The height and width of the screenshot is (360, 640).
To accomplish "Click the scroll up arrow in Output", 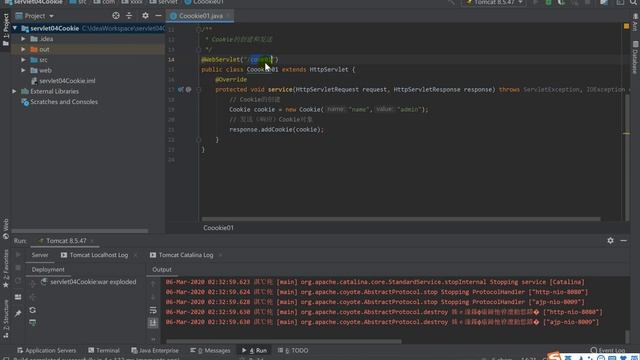I will point(153,284).
